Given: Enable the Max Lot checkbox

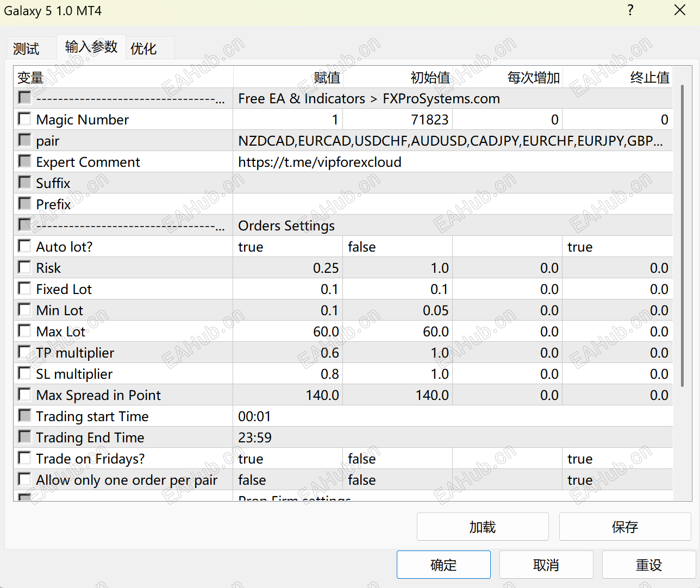Looking at the screenshot, I should tap(24, 330).
